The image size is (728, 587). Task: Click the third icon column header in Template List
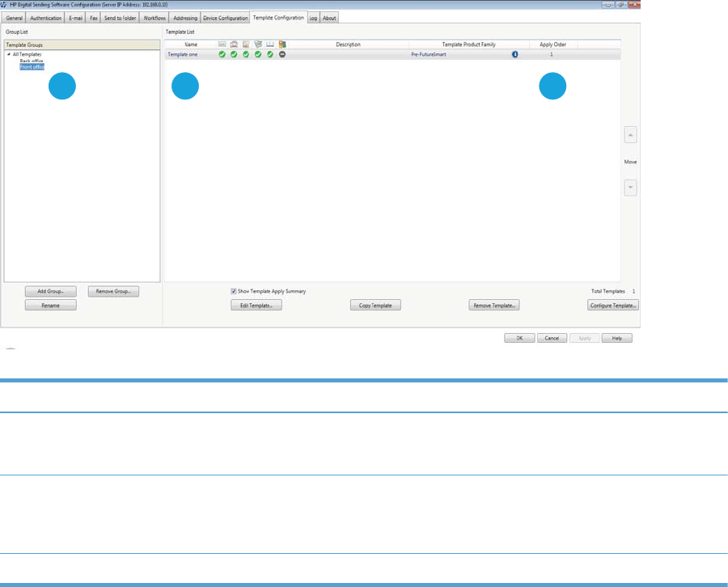tap(246, 44)
